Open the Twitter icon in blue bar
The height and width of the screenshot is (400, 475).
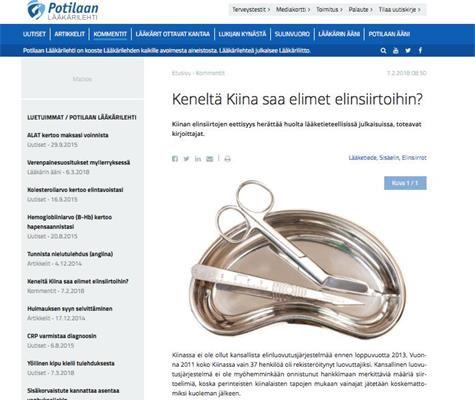(x=408, y=51)
